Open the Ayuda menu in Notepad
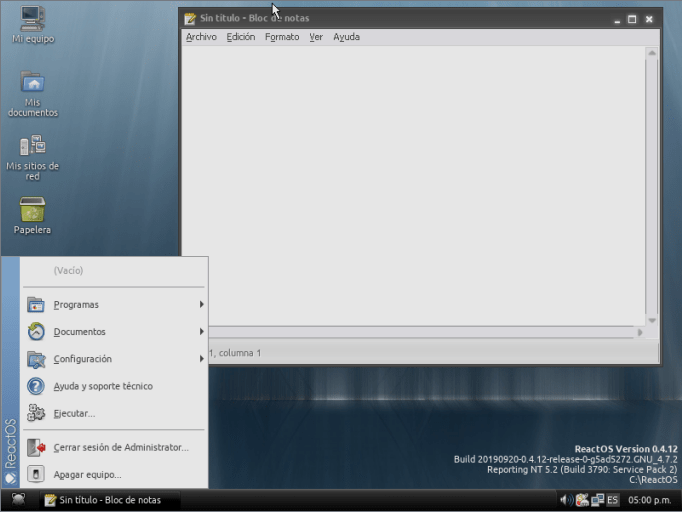Screen dimensions: 682x512 click(346, 37)
